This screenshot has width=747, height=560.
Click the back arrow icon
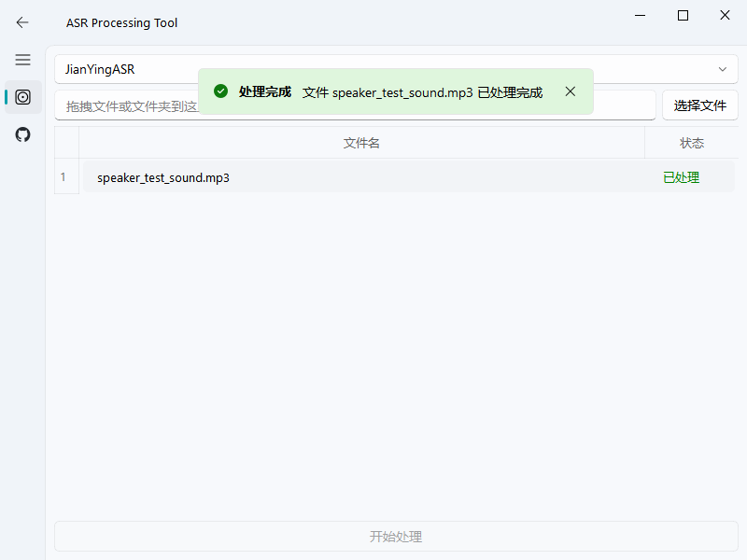(x=21, y=22)
